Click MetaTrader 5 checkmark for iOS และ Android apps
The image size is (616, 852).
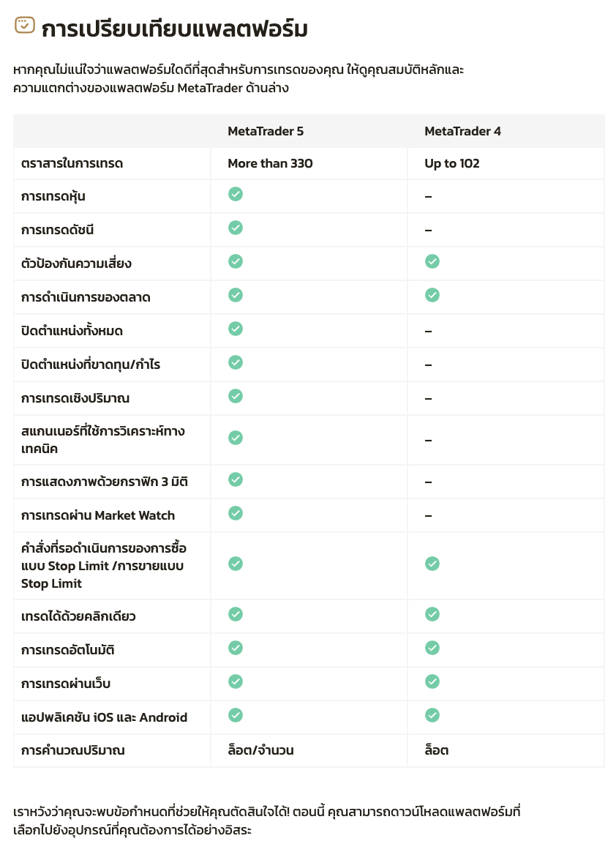pyautogui.click(x=236, y=715)
